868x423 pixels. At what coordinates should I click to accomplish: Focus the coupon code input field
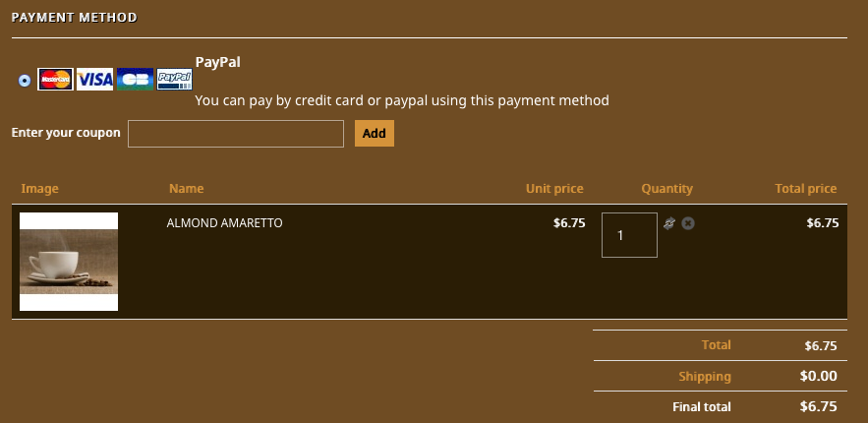[x=236, y=134]
